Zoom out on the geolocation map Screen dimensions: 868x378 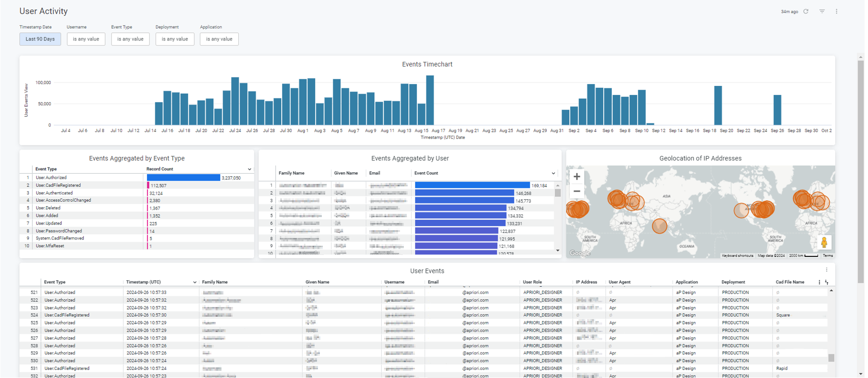click(577, 191)
